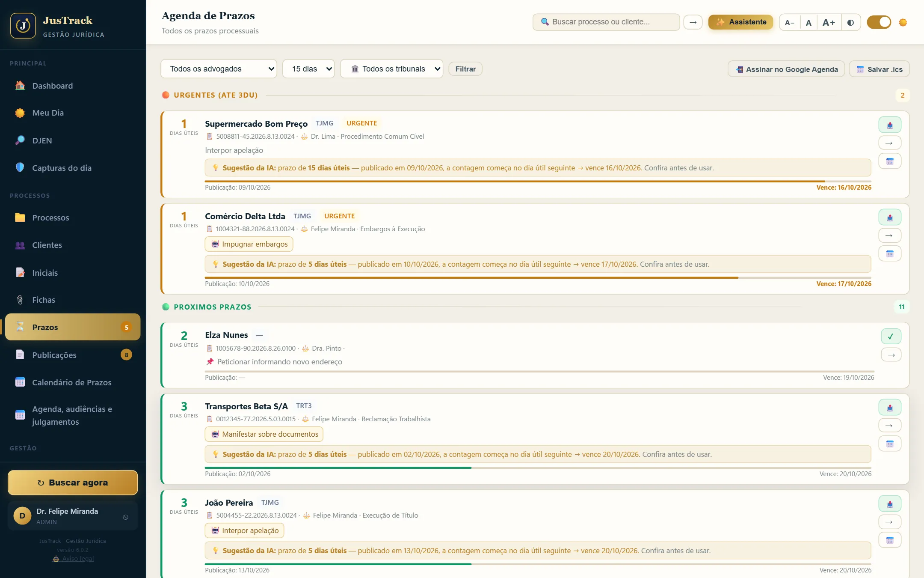Viewport: 924px width, 578px height.
Task: Click the calendar icon on Supermercado Bom Preço card
Action: 890,161
